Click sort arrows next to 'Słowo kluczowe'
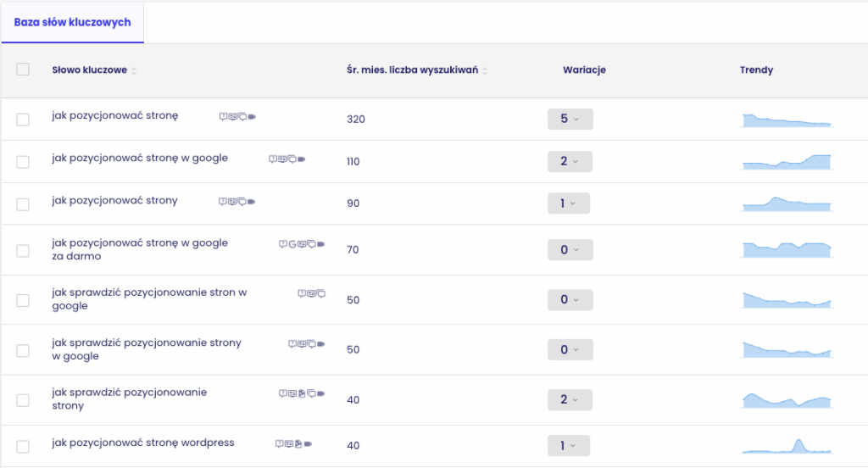Image resolution: width=868 pixels, height=468 pixels. pos(134,70)
